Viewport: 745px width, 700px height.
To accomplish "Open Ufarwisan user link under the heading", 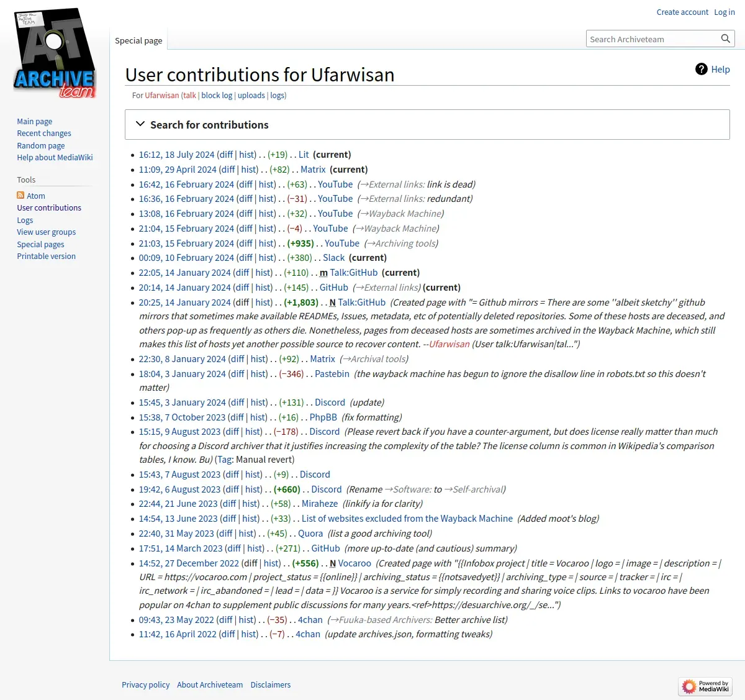I will tap(162, 95).
